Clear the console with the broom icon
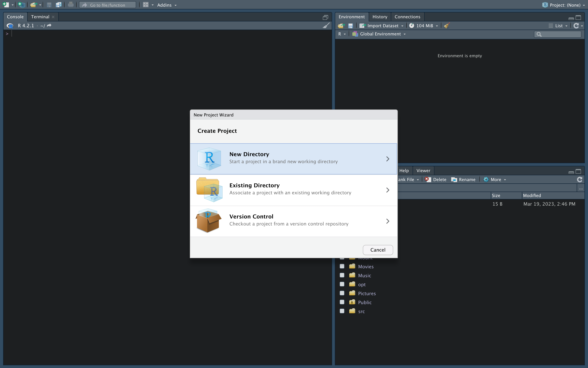The image size is (588, 368). pyautogui.click(x=326, y=26)
